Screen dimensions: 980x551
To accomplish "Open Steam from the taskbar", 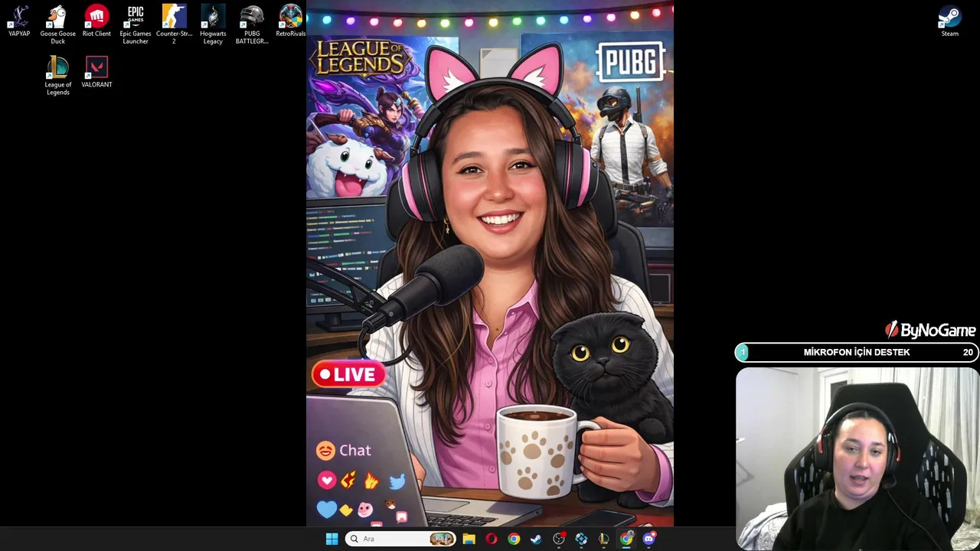I will 536,539.
